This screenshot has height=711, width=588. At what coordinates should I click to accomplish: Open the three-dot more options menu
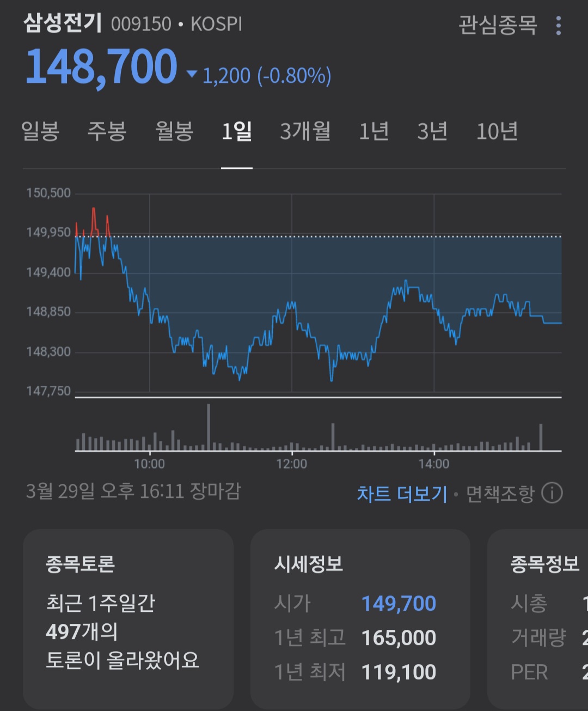tap(559, 26)
